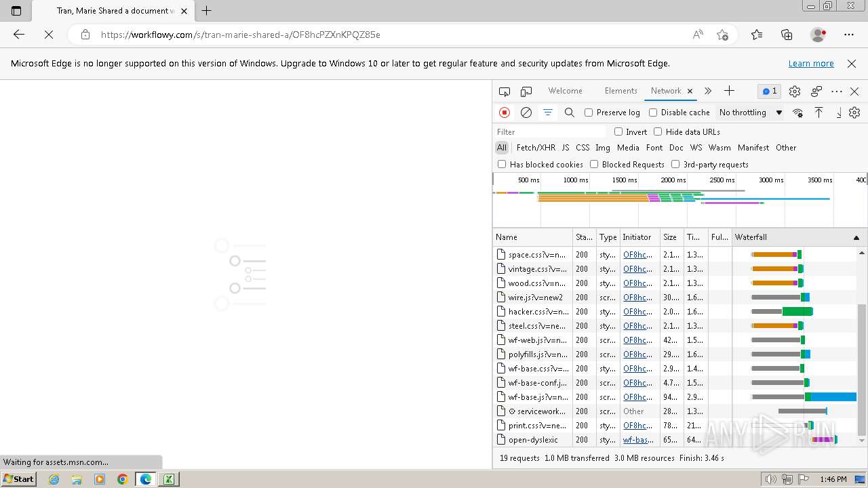Toggle device emulation mode
The width and height of the screenshot is (868, 488).
click(526, 91)
